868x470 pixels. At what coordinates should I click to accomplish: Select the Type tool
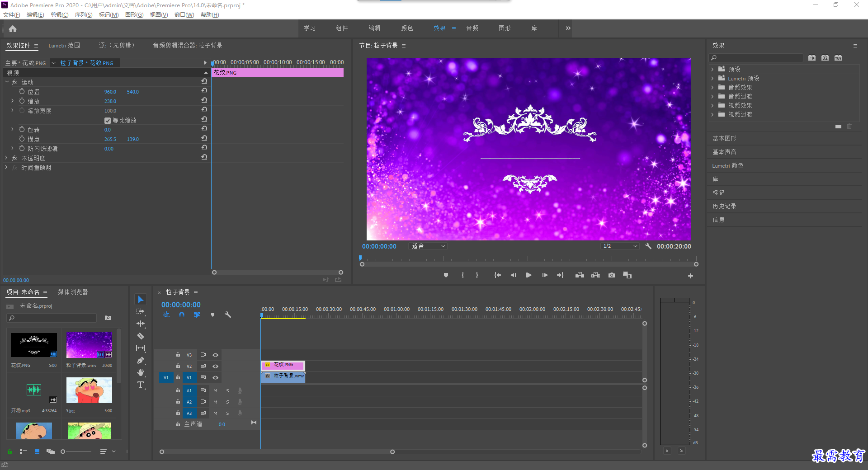(x=141, y=385)
